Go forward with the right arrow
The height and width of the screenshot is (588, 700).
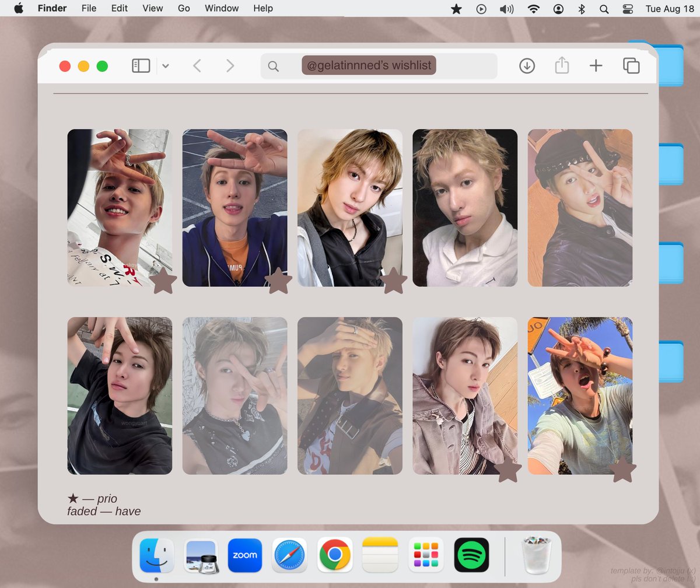coord(230,66)
